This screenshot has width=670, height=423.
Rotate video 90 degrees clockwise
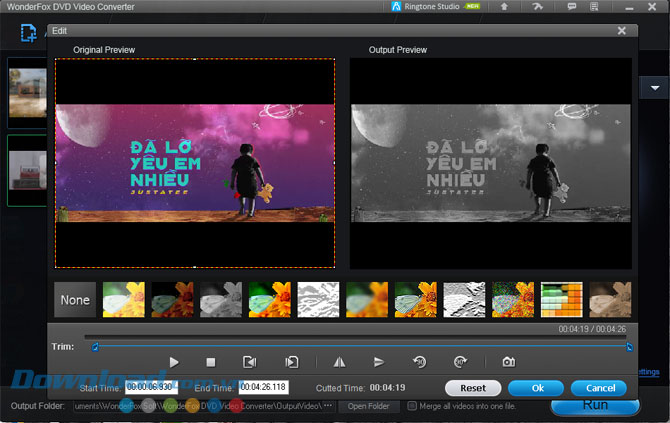pos(460,362)
